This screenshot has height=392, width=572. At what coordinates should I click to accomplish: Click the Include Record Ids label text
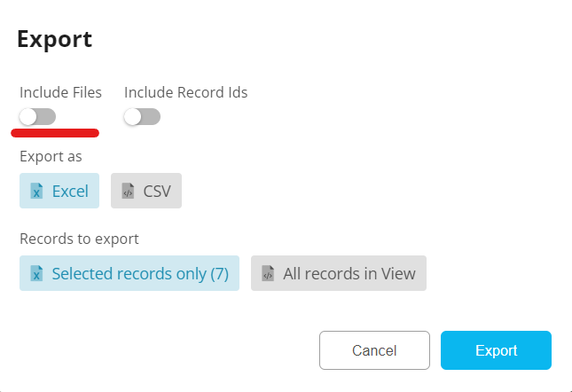[x=185, y=92]
